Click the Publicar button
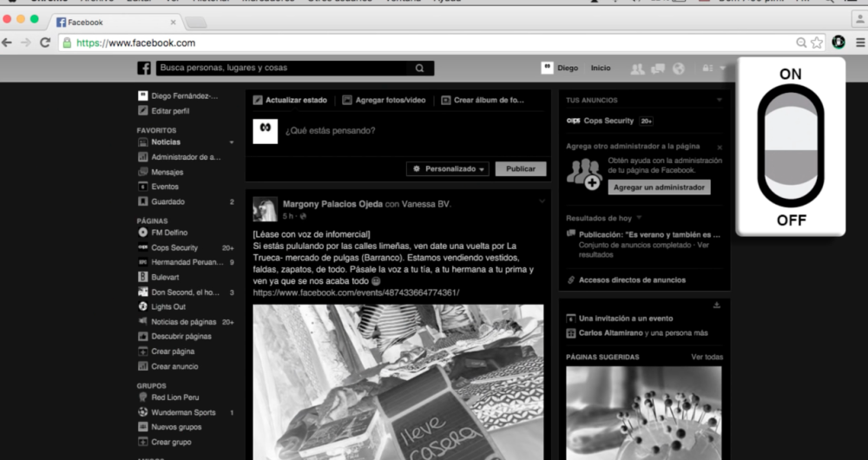 (x=520, y=169)
